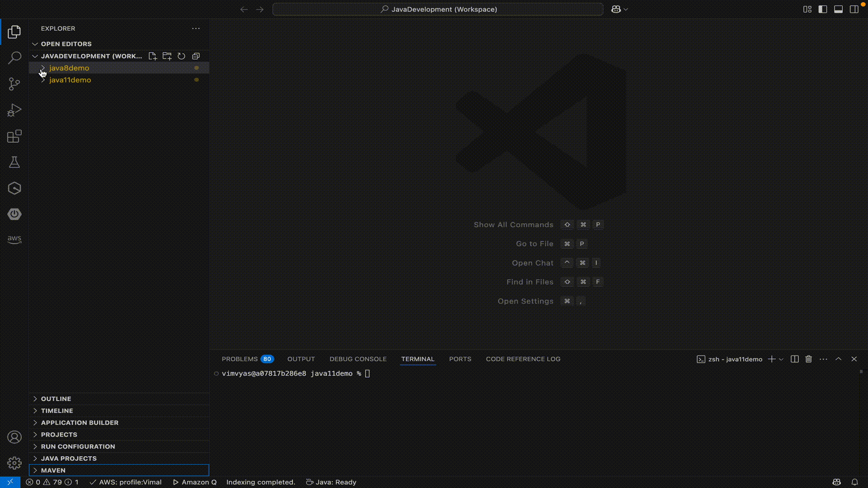Toggle the bottom panel visibility

pyautogui.click(x=838, y=9)
